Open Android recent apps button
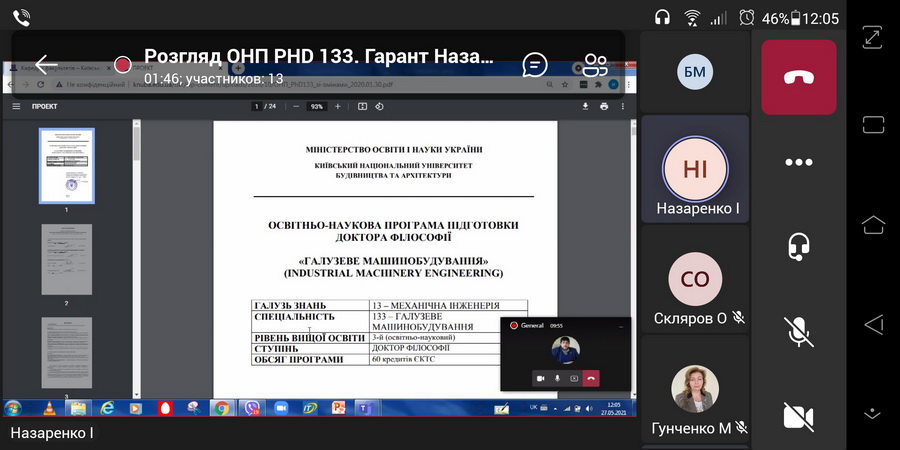900x450 pixels. coord(872,124)
